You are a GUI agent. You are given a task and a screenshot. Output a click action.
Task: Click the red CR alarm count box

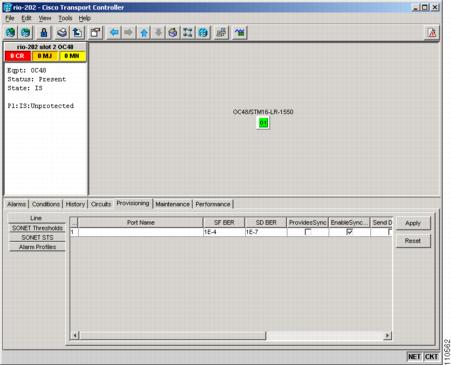click(18, 56)
